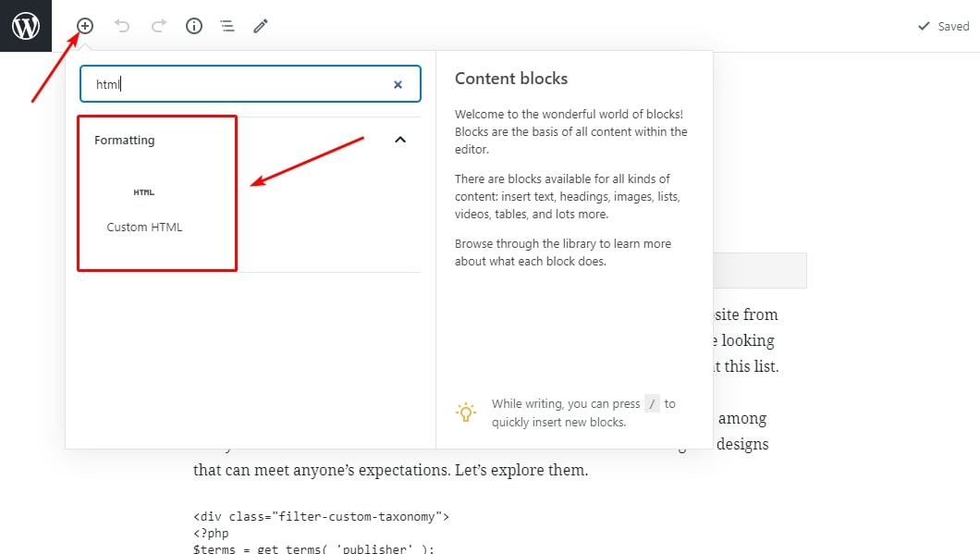Image resolution: width=980 pixels, height=554 pixels.
Task: Click the Formatting section heading
Action: (125, 140)
